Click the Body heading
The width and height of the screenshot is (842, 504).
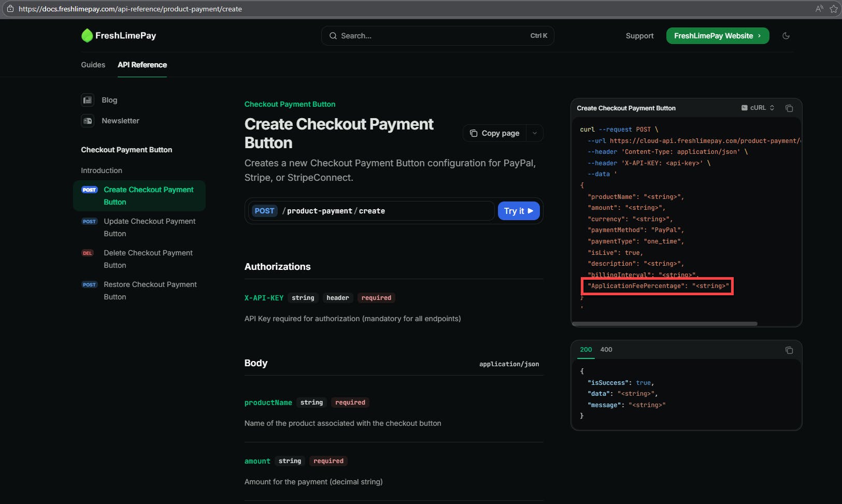point(256,363)
